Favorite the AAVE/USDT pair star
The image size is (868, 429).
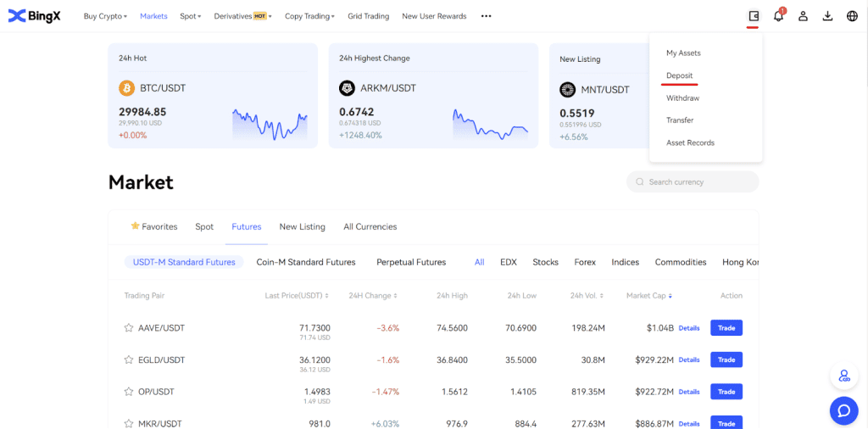(x=129, y=328)
